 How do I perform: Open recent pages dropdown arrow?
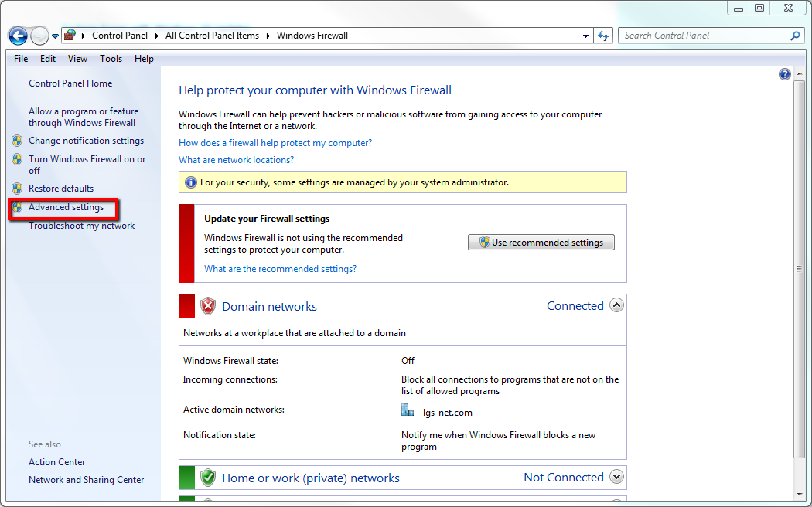pos(56,36)
